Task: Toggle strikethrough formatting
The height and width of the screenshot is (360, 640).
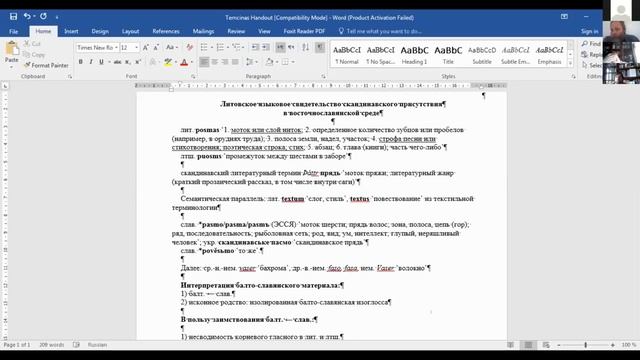Action: point(118,62)
